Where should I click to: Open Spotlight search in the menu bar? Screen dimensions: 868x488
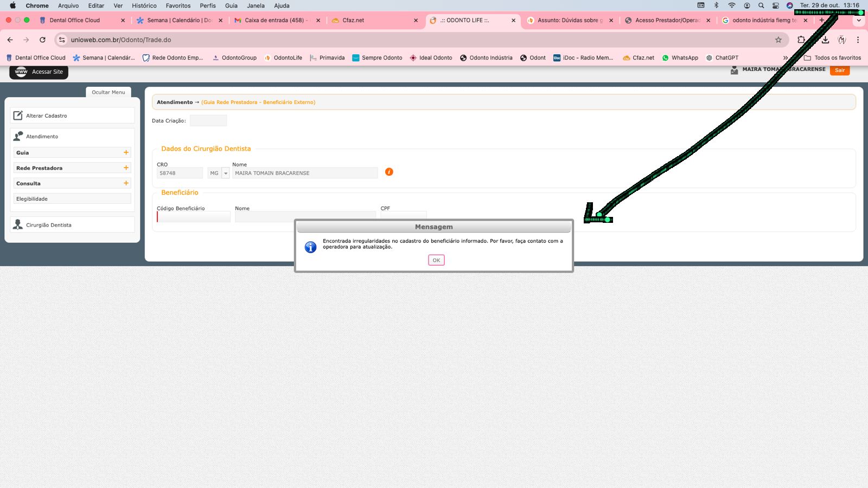(761, 5)
